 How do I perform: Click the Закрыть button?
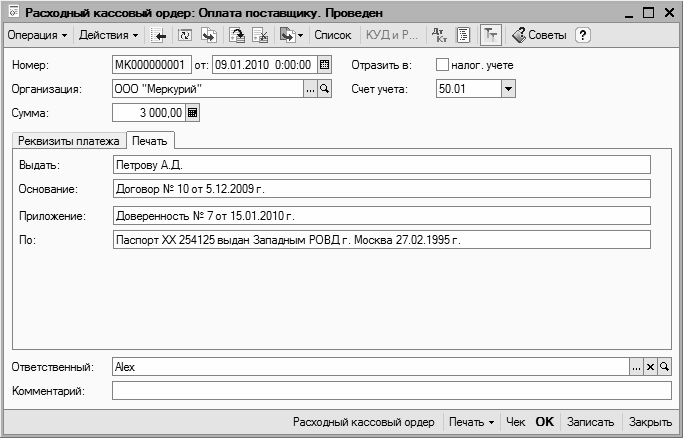tap(650, 423)
